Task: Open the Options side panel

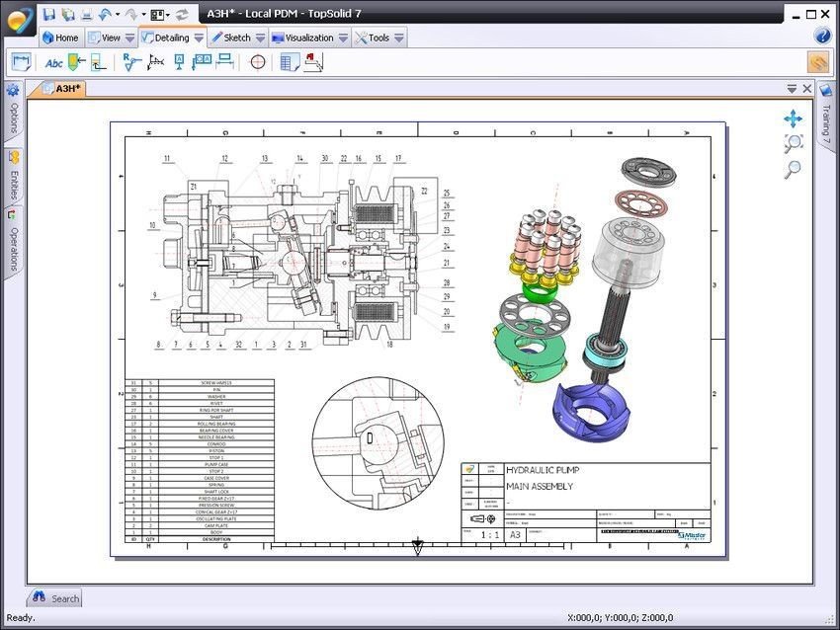Action: click(x=14, y=112)
